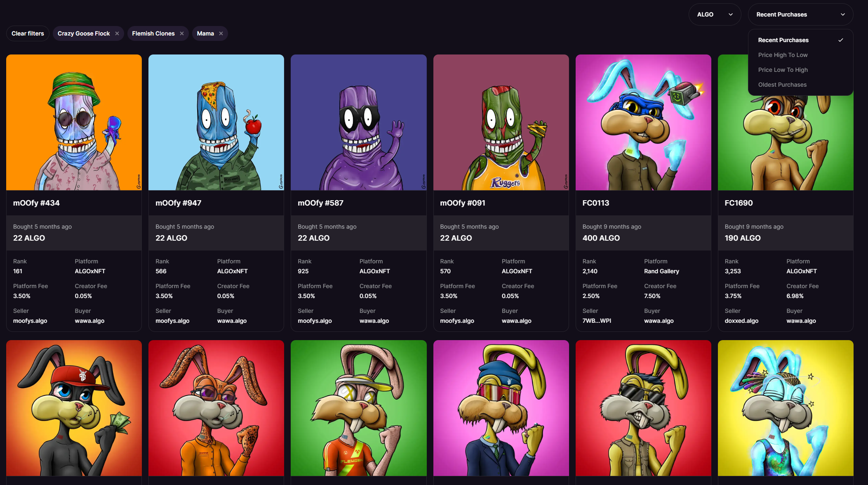Open mOOfy #091 zombie artwork
868x485 pixels.
click(501, 122)
